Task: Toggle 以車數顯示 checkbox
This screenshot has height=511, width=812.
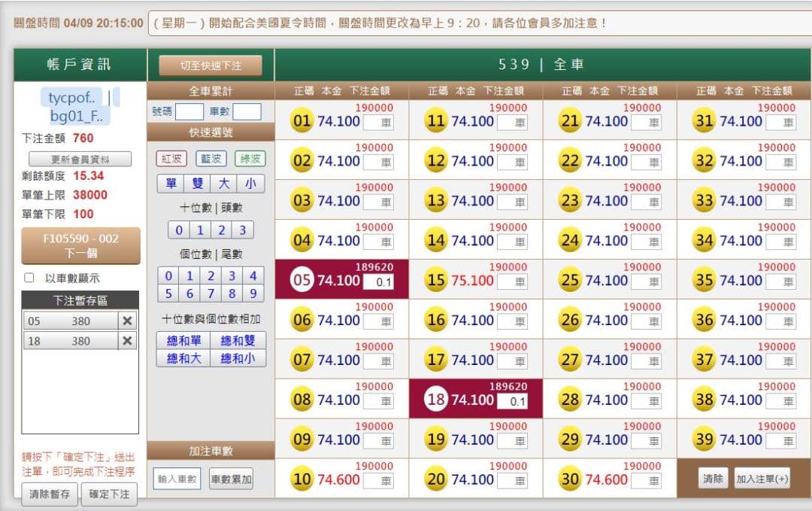Action: coord(29,278)
